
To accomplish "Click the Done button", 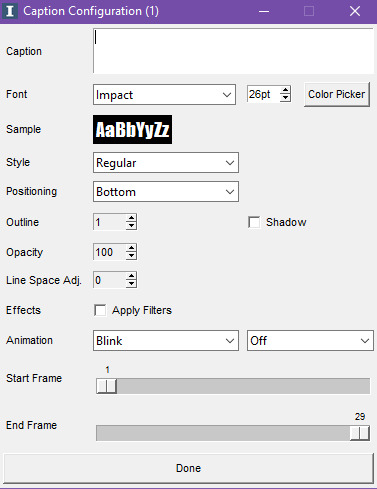I will point(188,468).
